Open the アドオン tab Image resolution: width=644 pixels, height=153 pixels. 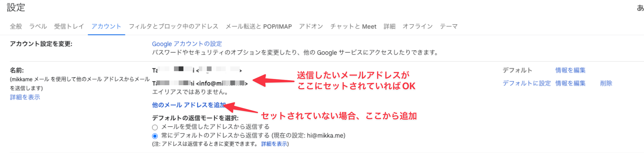[311, 26]
